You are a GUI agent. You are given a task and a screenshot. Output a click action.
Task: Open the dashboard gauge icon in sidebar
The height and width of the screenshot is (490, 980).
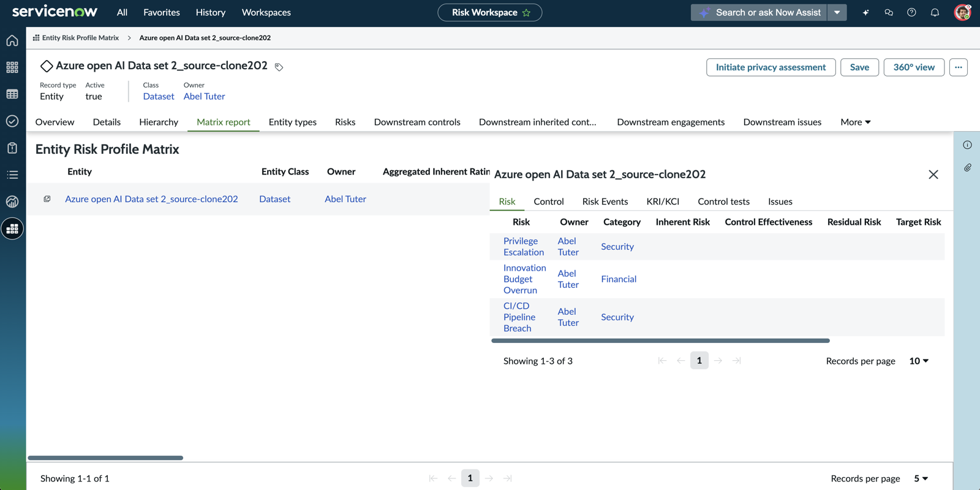click(12, 202)
